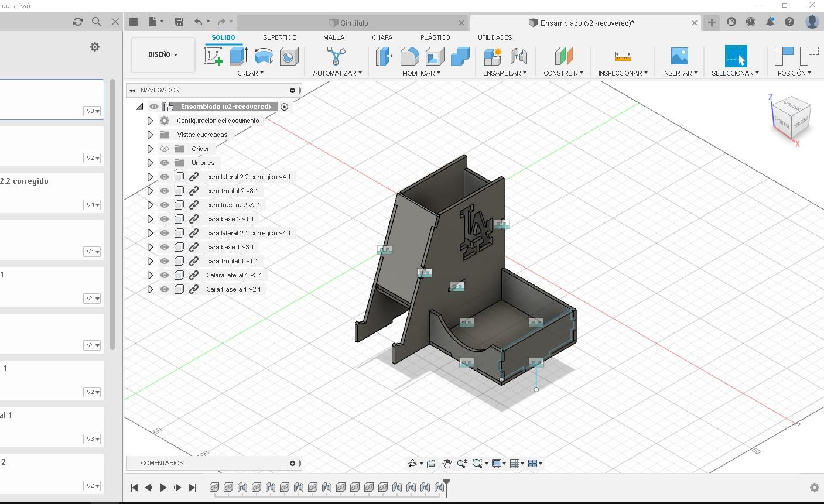Play the timeline
Image resolution: width=824 pixels, height=504 pixels.
pos(163,488)
